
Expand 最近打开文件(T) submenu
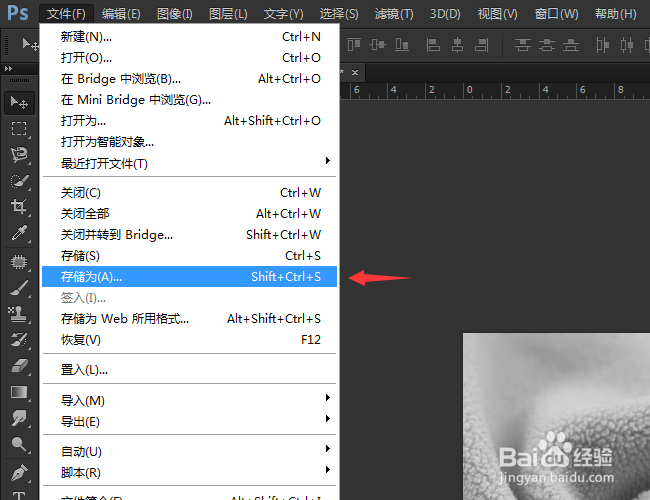click(189, 163)
